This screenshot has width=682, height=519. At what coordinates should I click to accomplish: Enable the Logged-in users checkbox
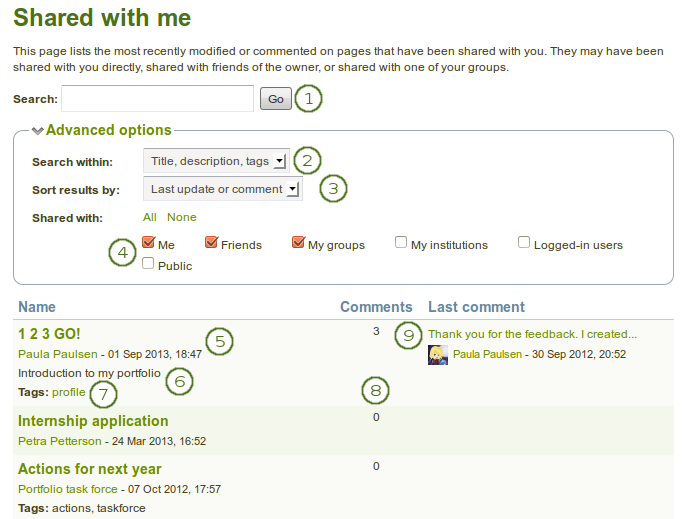525,243
